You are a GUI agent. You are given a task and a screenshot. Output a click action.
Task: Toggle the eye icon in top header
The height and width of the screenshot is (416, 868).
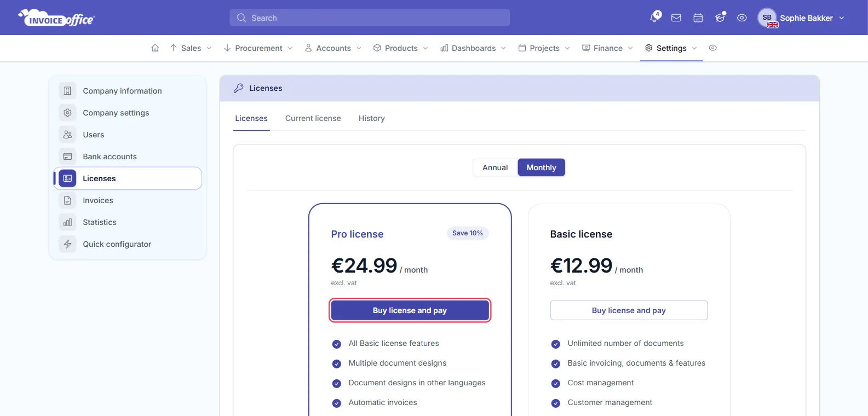[742, 18]
